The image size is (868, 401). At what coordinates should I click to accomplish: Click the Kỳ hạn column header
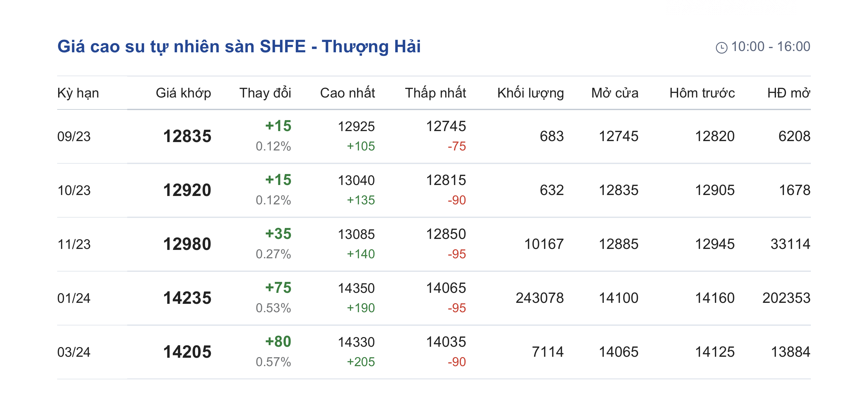(x=78, y=93)
